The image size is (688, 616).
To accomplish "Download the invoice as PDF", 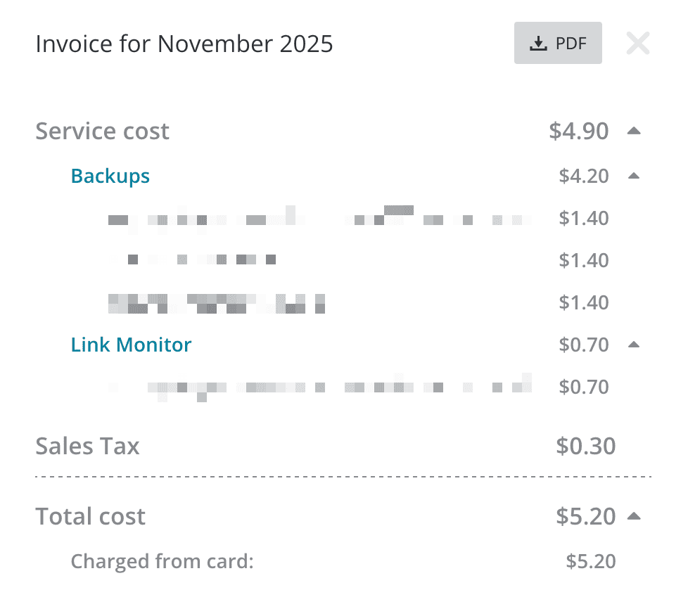I will (558, 44).
